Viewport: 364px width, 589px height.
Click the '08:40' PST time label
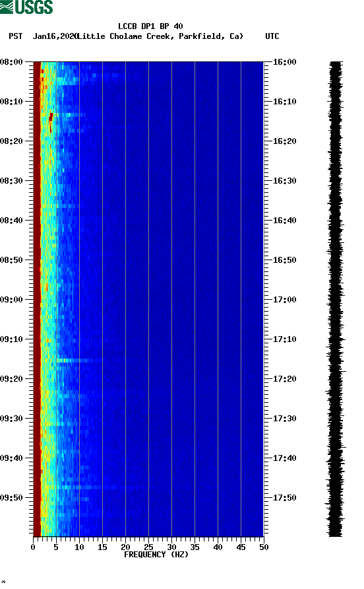pyautogui.click(x=12, y=221)
